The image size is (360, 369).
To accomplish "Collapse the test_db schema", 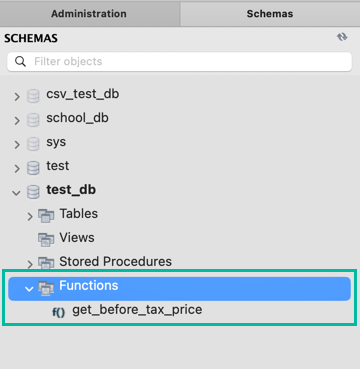I will point(16,193).
